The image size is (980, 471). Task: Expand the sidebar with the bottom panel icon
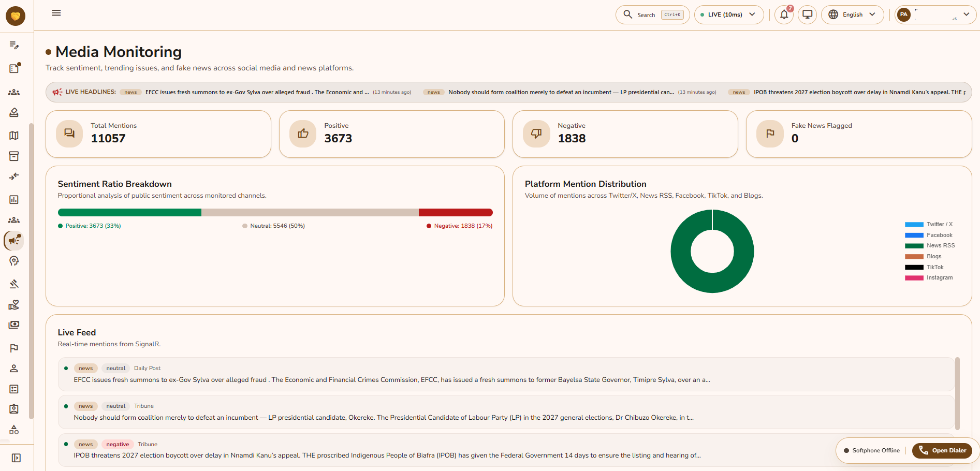(x=16, y=458)
